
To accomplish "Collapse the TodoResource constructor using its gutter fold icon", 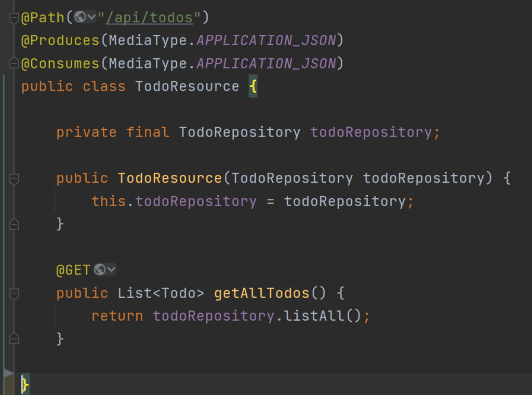I will [x=14, y=179].
